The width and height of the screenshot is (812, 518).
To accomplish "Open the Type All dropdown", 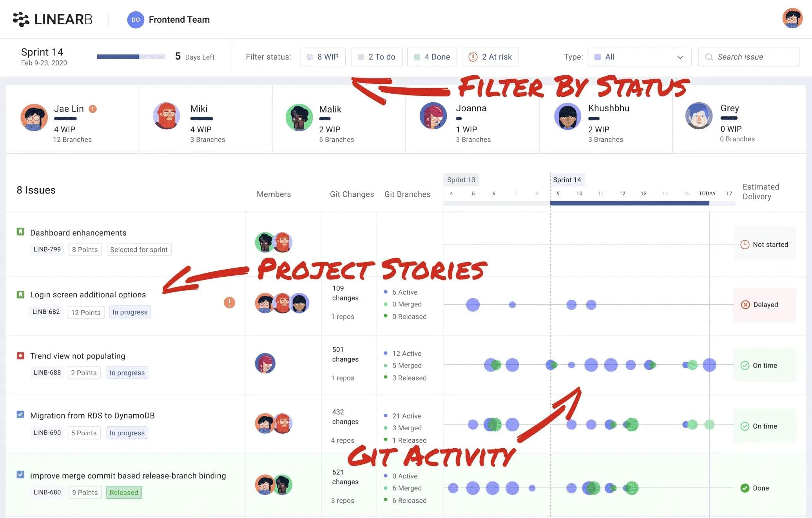I will point(639,57).
